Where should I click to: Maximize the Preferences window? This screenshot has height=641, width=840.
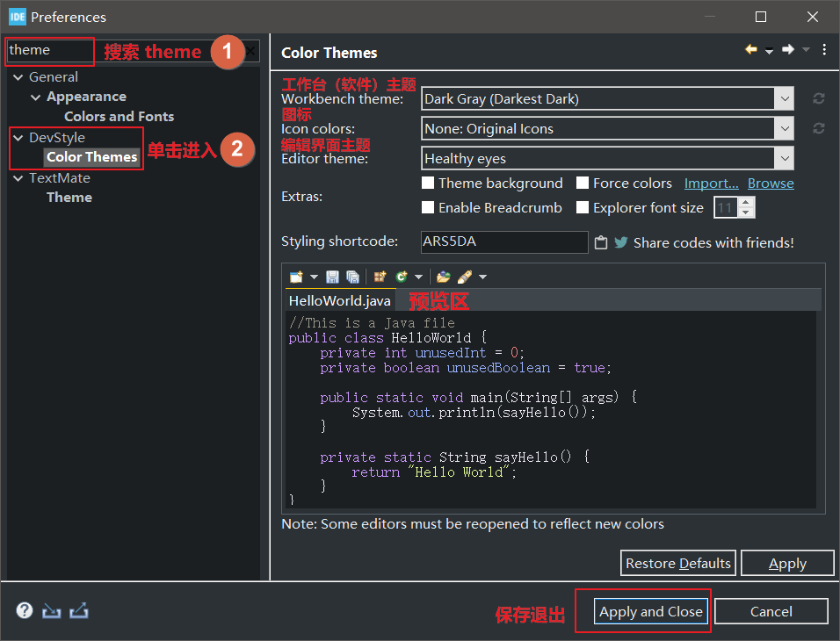(760, 17)
